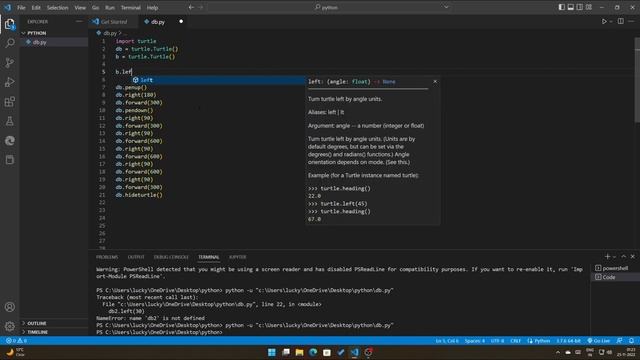Open the Help menu
640x360 pixels.
coord(152,7)
